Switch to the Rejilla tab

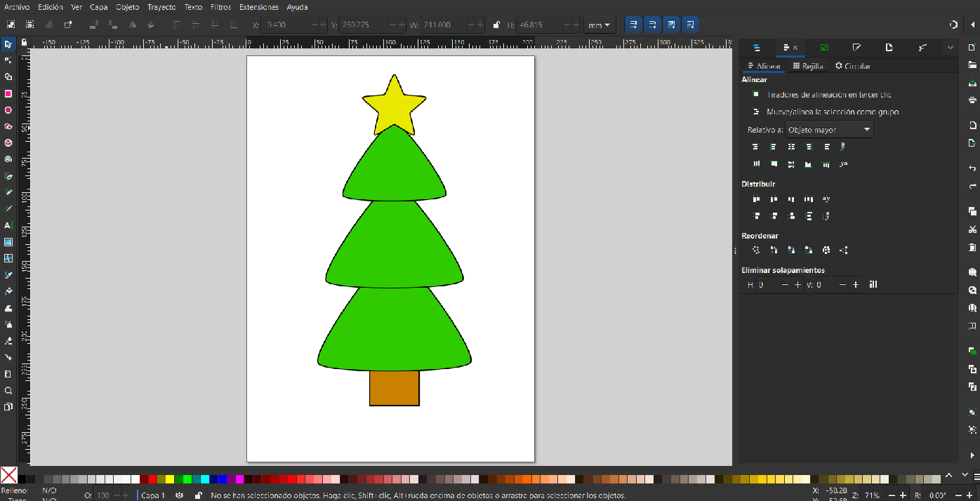(x=807, y=66)
